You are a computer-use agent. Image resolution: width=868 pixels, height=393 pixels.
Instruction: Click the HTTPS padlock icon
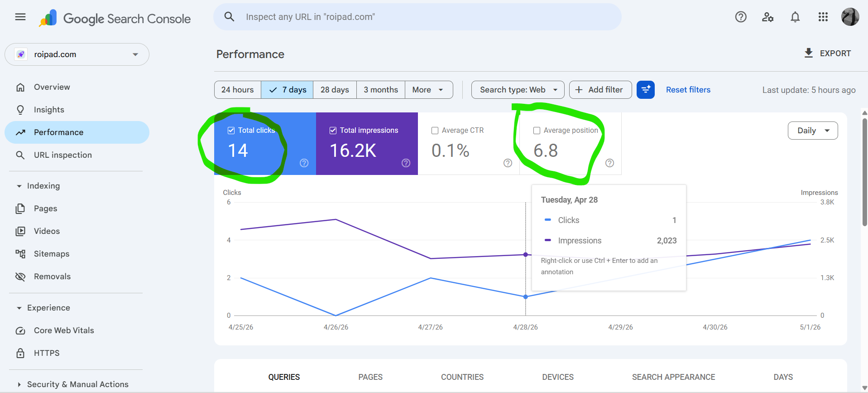(20, 353)
